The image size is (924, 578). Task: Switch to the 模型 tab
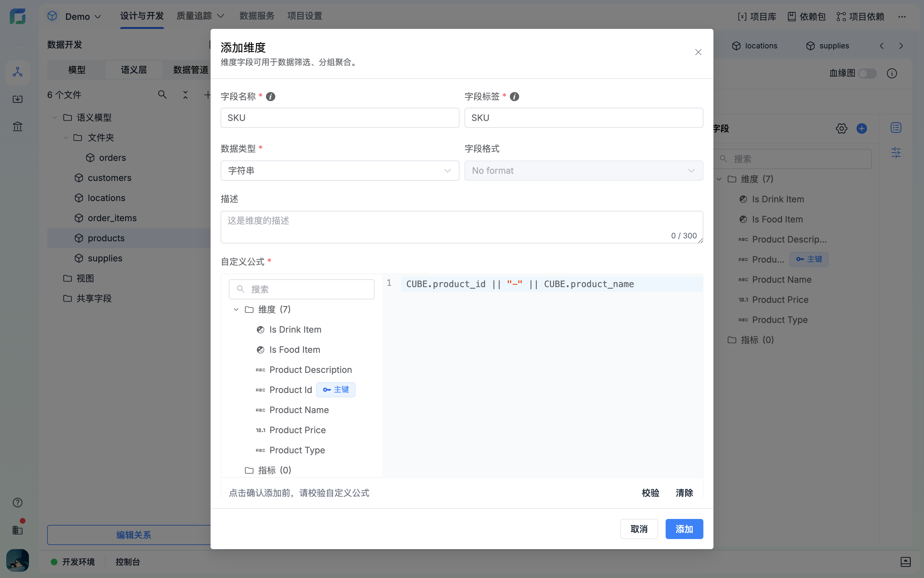click(76, 70)
